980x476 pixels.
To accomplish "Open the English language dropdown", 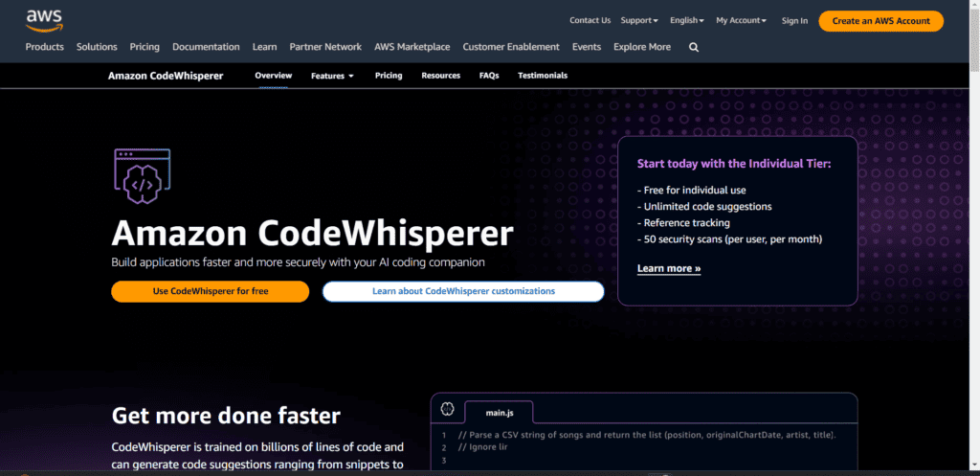I will pyautogui.click(x=687, y=21).
